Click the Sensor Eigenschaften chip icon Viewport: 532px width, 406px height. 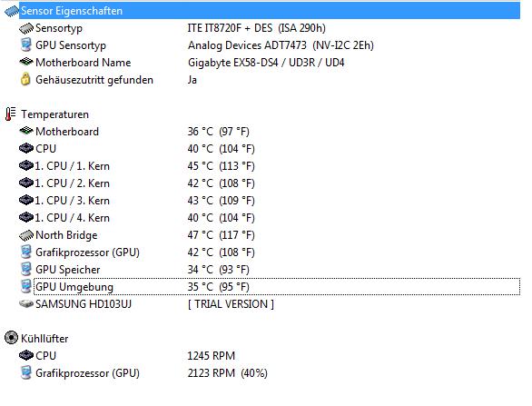point(11,11)
